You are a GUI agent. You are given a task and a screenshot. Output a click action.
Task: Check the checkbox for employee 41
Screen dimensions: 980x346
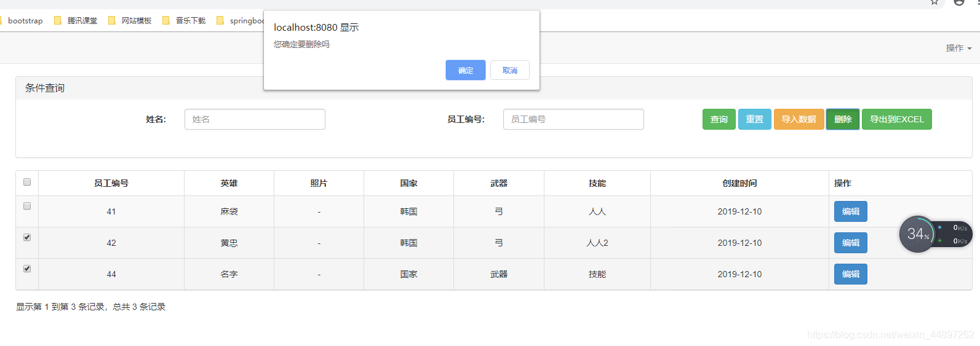(x=27, y=206)
